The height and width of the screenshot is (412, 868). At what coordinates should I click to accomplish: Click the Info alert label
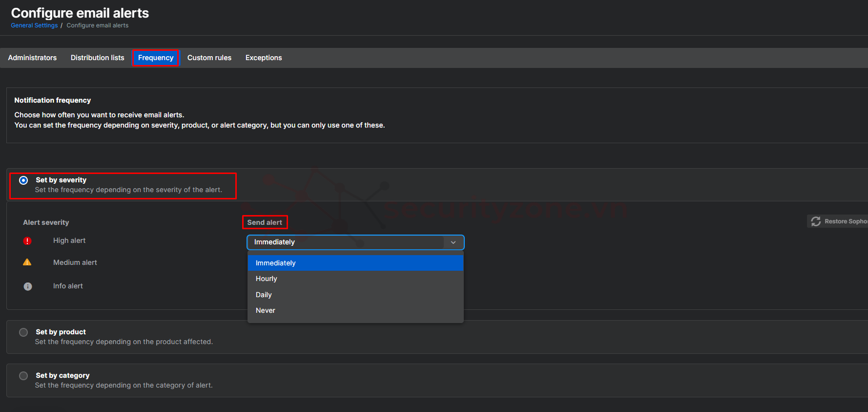click(68, 286)
